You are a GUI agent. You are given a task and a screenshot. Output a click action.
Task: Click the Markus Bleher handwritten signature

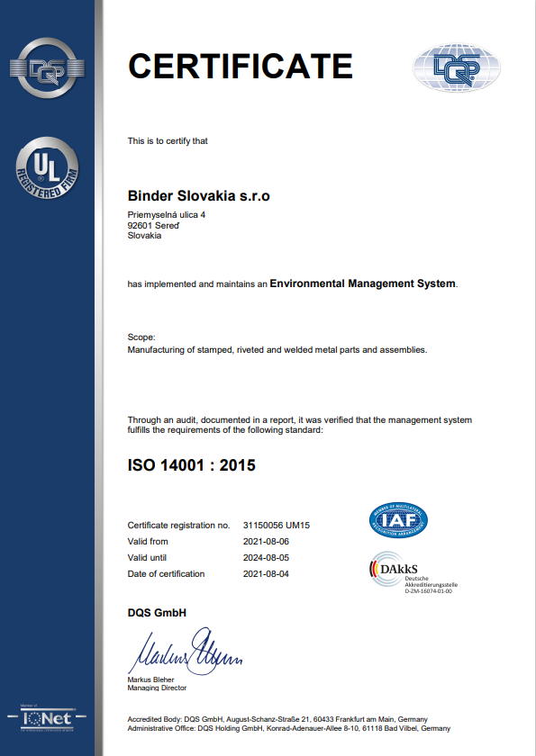(x=186, y=651)
